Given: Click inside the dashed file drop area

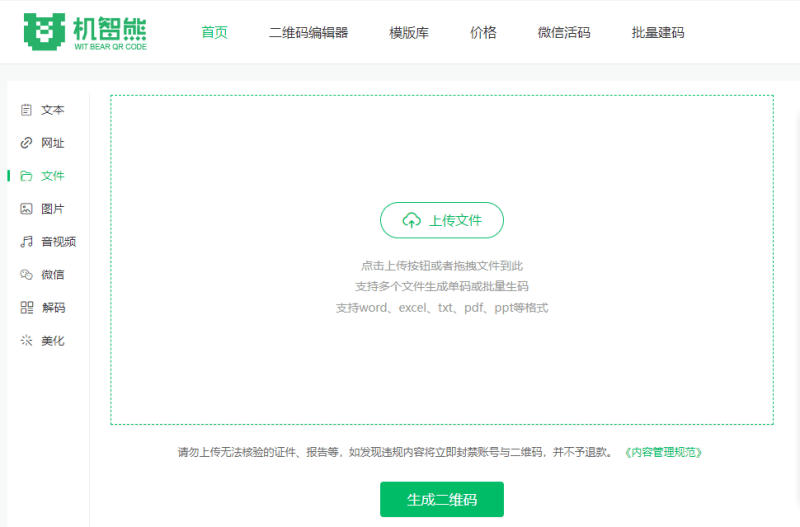Looking at the screenshot, I should (x=441, y=360).
